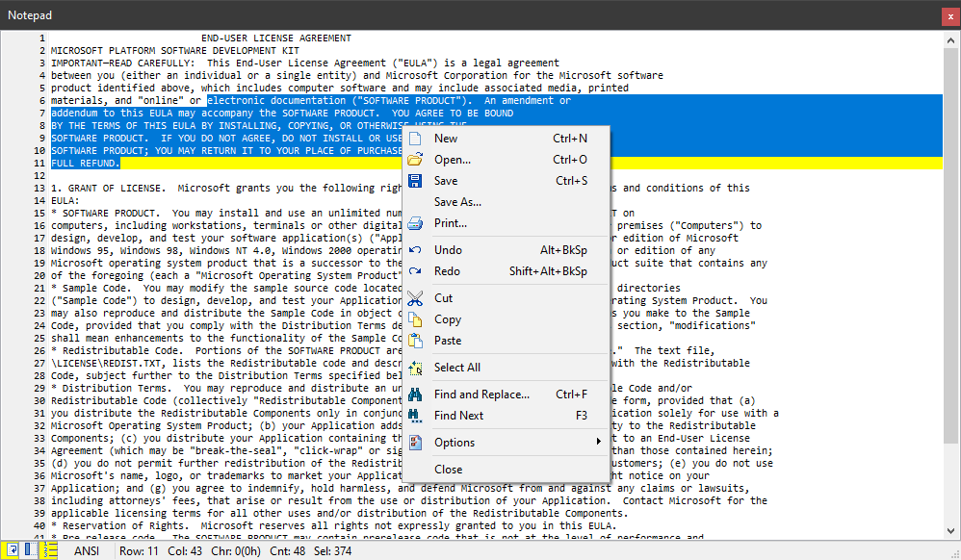Choose Close at the bottom of the menu
This screenshot has width=961, height=560.
(506, 470)
